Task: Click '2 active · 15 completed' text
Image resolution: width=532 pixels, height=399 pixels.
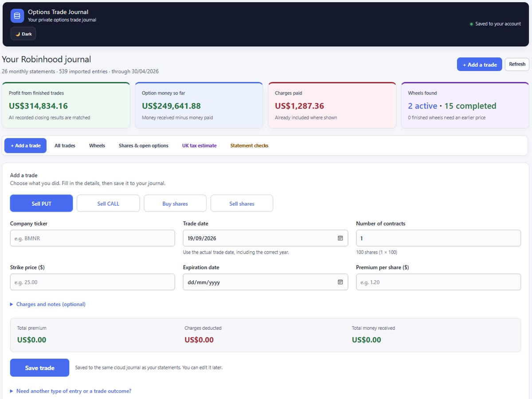Action: click(452, 106)
